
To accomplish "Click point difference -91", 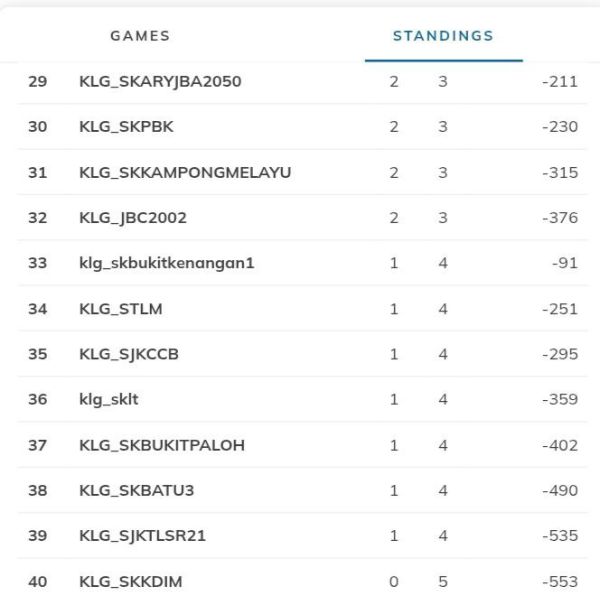I will point(564,263).
